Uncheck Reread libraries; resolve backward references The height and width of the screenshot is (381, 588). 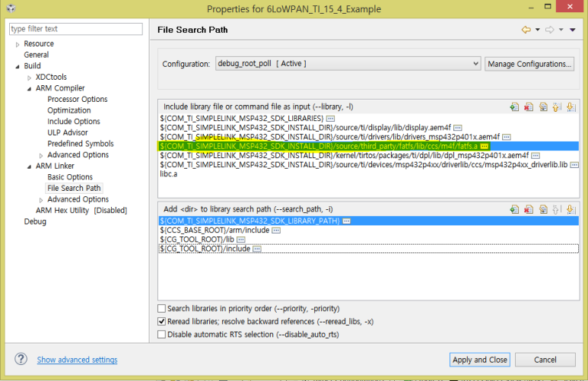161,322
